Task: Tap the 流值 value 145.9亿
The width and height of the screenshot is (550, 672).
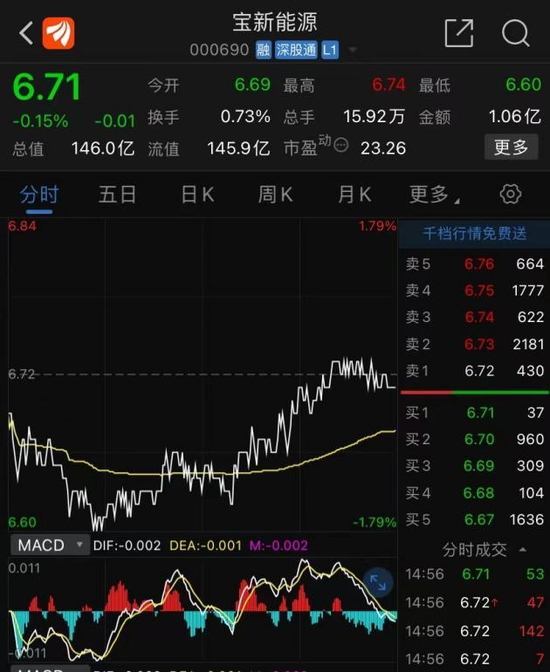Action: [x=238, y=149]
